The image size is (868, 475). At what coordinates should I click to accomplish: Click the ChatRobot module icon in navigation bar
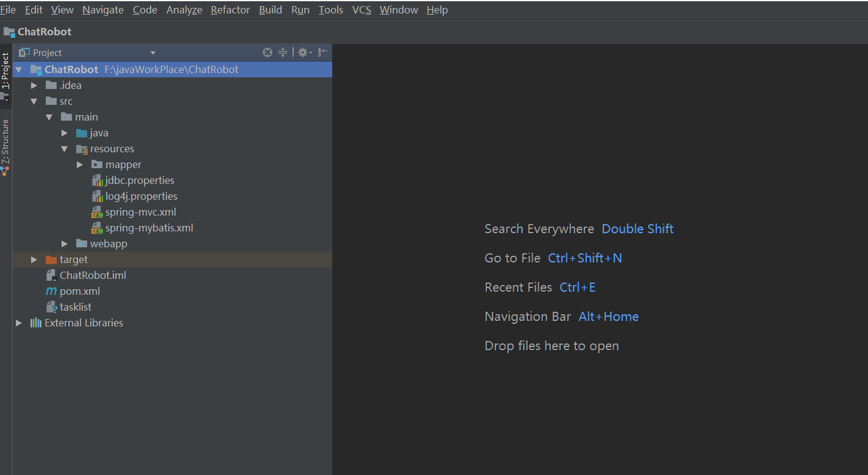9,32
